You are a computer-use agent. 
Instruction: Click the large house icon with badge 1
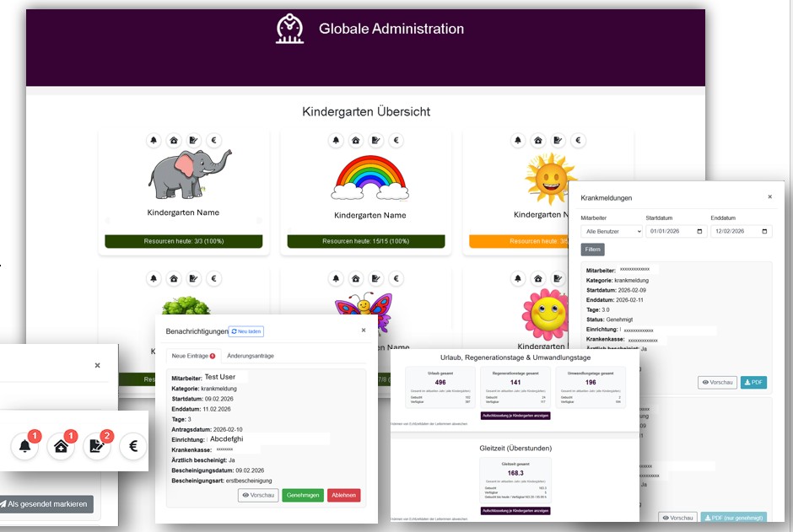tap(61, 445)
